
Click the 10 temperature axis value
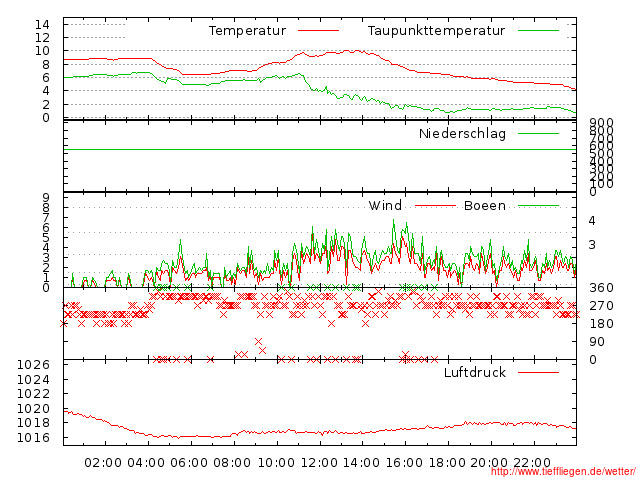[x=42, y=51]
